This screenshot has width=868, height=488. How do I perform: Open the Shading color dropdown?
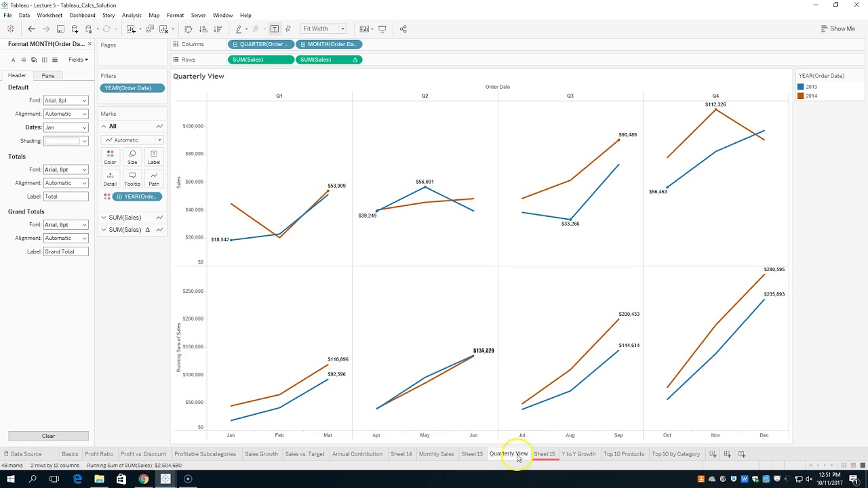[x=66, y=141]
